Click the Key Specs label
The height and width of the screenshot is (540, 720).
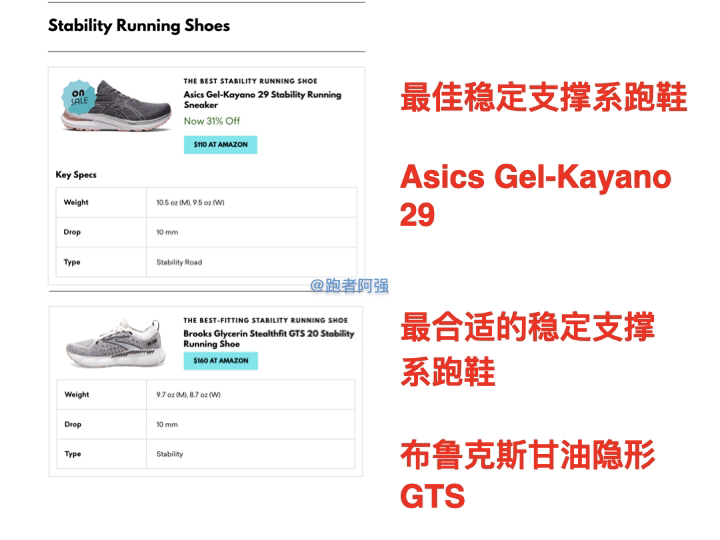coord(75,175)
